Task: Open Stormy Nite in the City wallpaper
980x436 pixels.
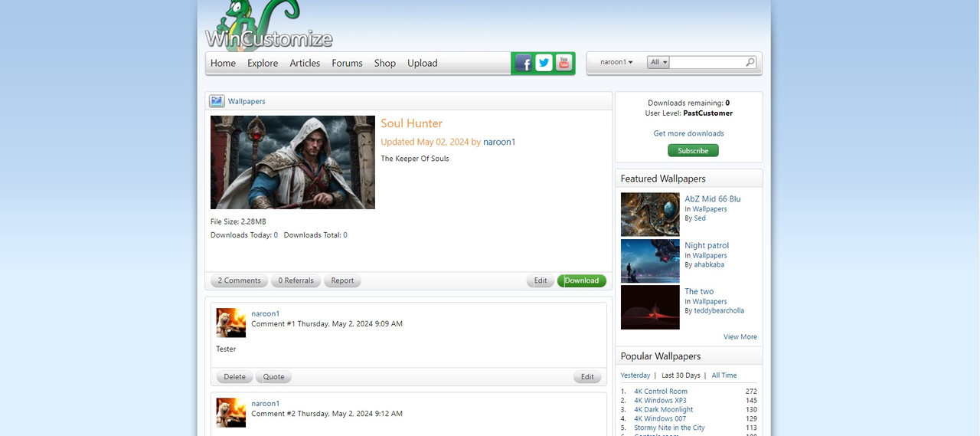Action: (x=669, y=428)
